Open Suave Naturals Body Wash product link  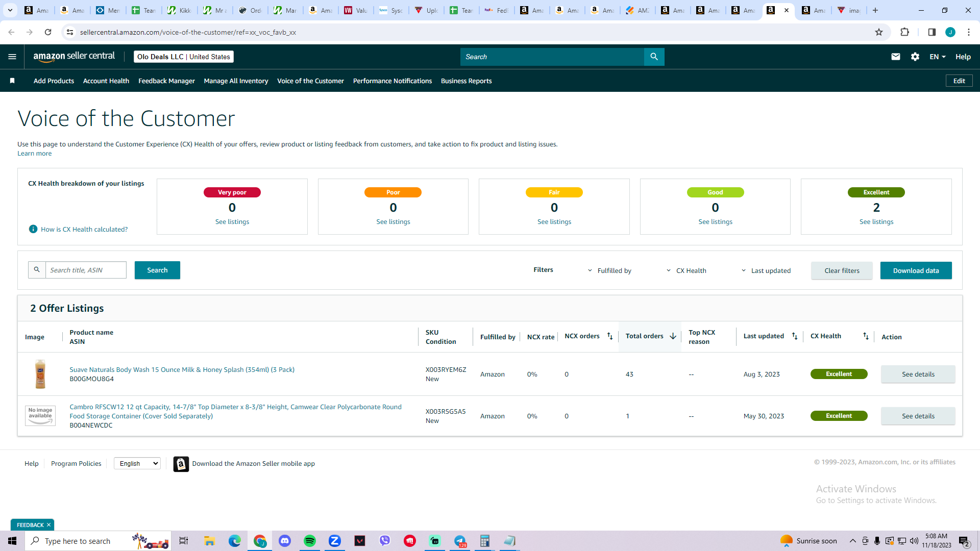coord(182,369)
